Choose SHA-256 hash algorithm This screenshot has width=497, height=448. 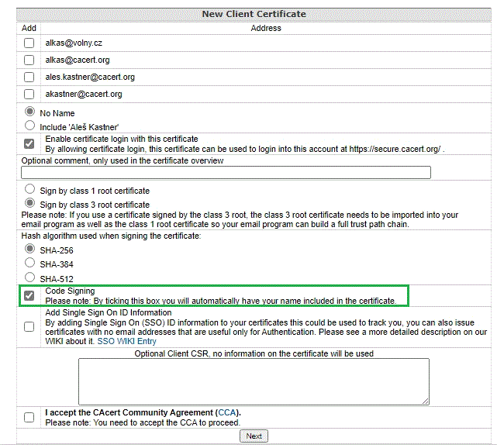(30, 249)
